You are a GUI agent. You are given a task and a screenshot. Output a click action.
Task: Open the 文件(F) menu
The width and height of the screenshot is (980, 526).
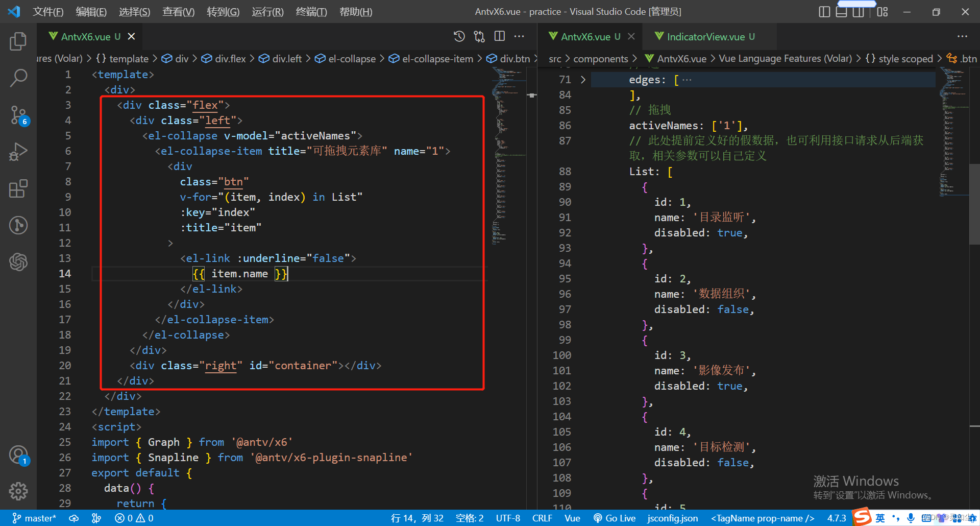pyautogui.click(x=48, y=12)
